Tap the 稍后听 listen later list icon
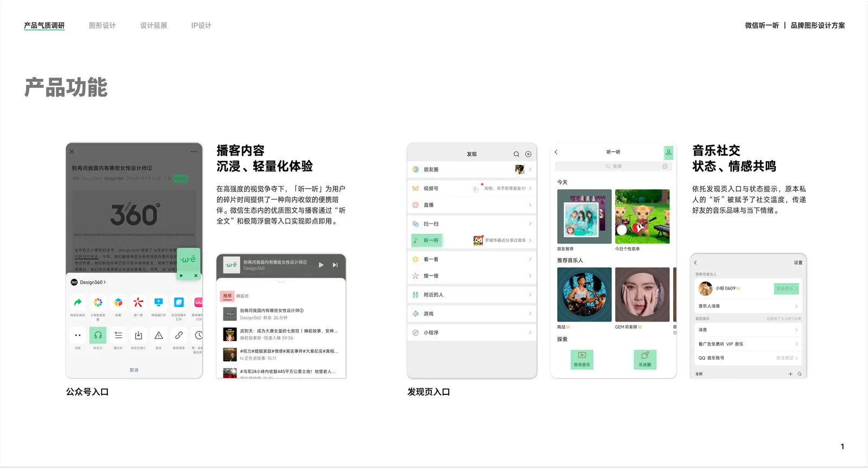Viewport: 868px width, 468px height. point(118,335)
